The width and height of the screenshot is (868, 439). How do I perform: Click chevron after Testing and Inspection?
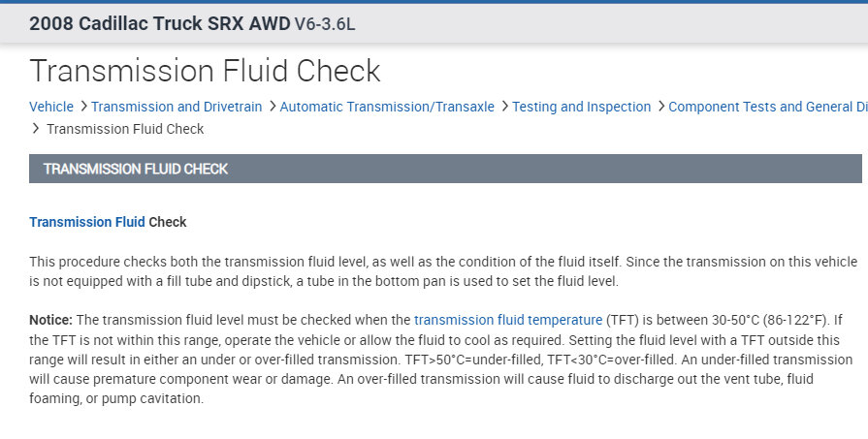pyautogui.click(x=660, y=107)
